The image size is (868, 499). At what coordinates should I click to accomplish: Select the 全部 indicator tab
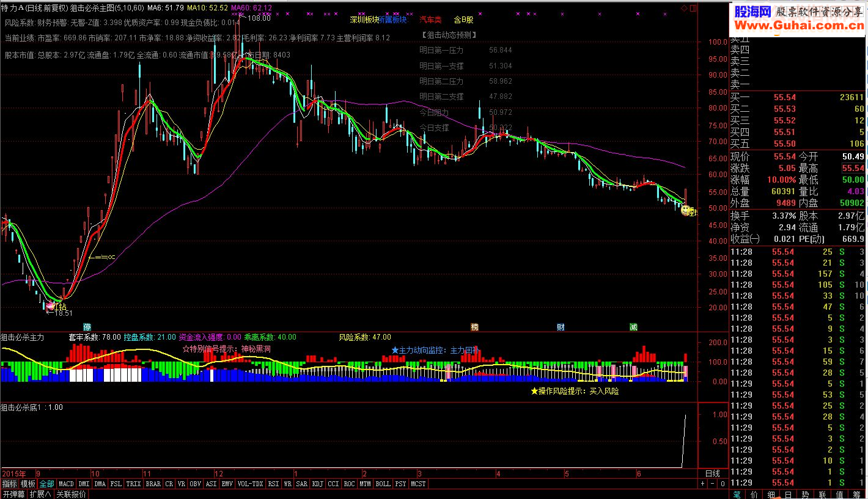[47, 484]
